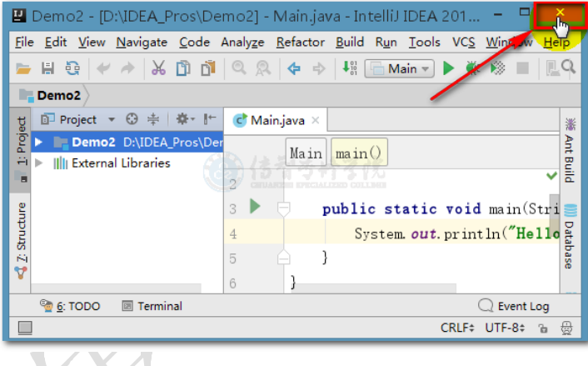
Task: Toggle the read-only lock icon in status bar
Action: click(543, 328)
